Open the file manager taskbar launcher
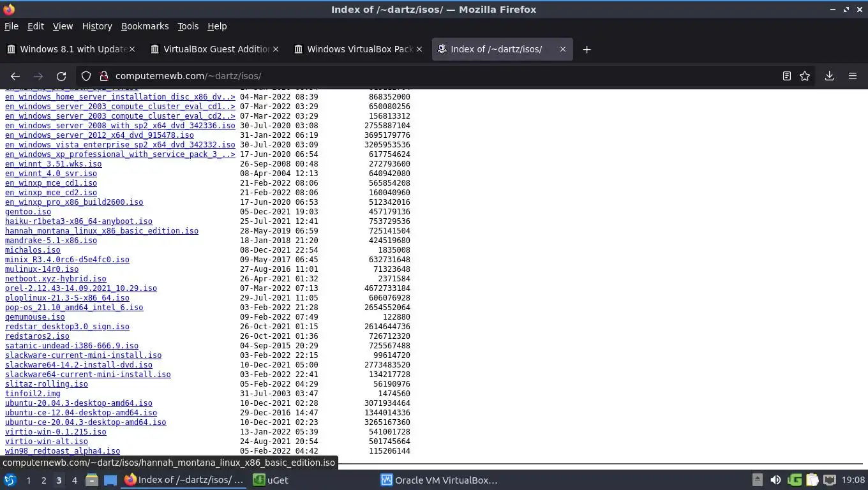Screen dimensions: 868x490 tap(92, 480)
